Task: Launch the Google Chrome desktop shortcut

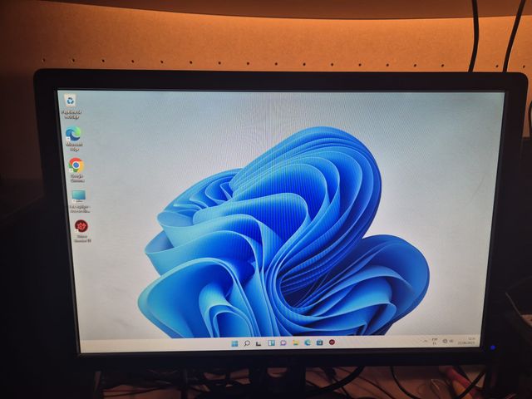Action: coord(76,170)
